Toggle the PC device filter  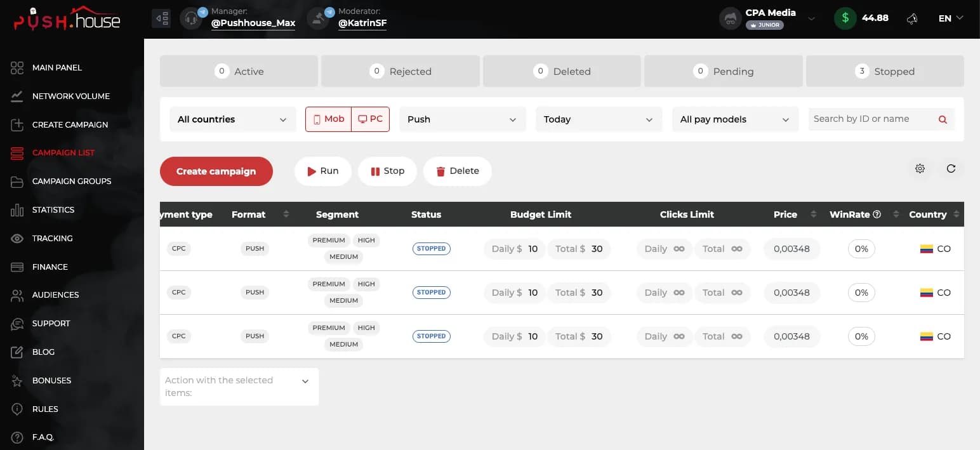[x=370, y=119]
